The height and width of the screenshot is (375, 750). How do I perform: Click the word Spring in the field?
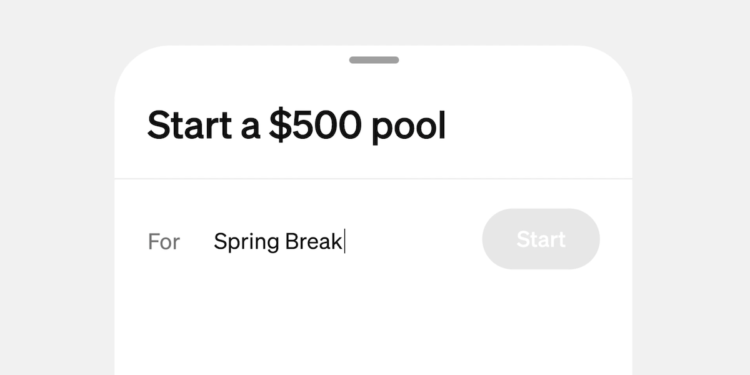tap(246, 243)
